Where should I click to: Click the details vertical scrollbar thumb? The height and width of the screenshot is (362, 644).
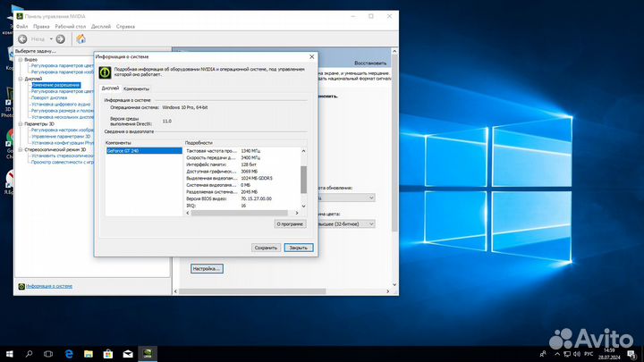coord(303,180)
